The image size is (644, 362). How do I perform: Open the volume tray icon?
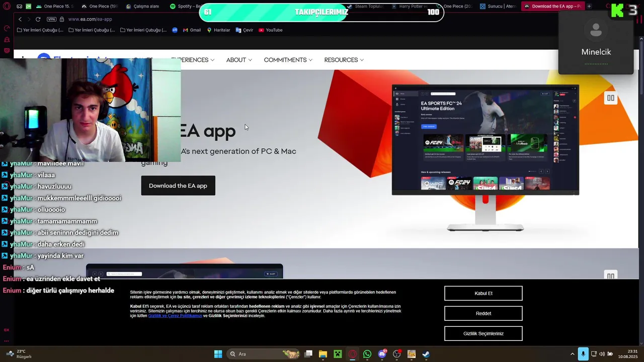pos(602,354)
